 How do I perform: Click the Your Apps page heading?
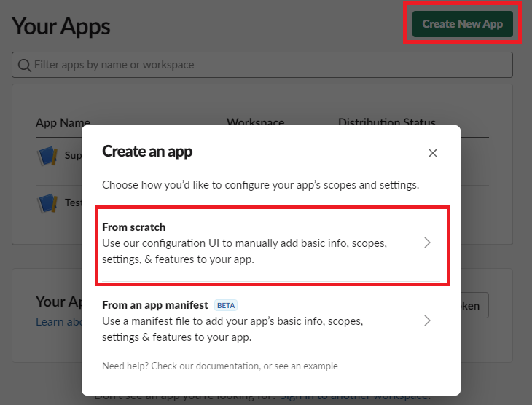click(x=61, y=26)
